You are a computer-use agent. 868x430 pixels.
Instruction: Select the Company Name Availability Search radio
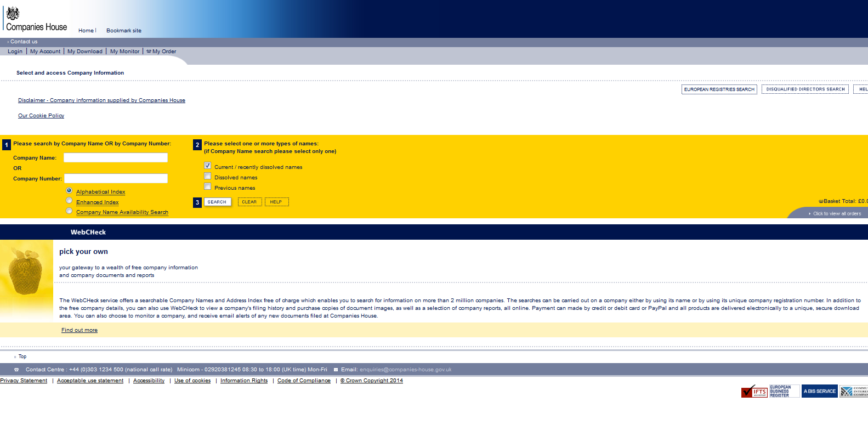pos(69,211)
